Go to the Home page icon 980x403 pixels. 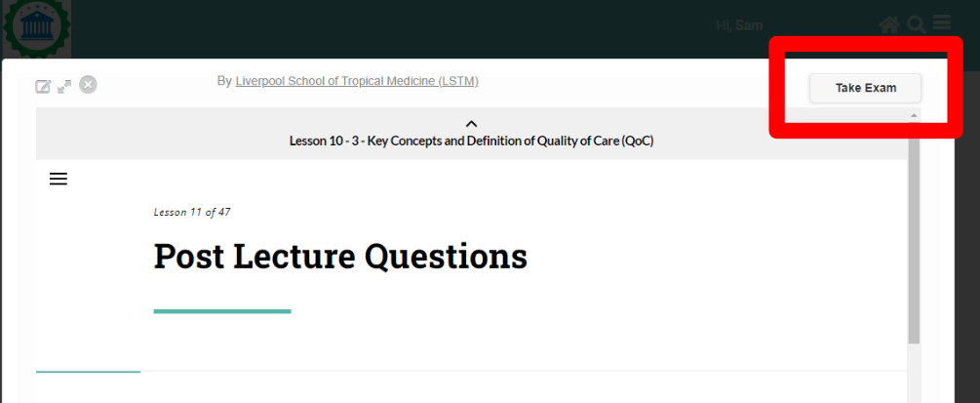pos(889,25)
